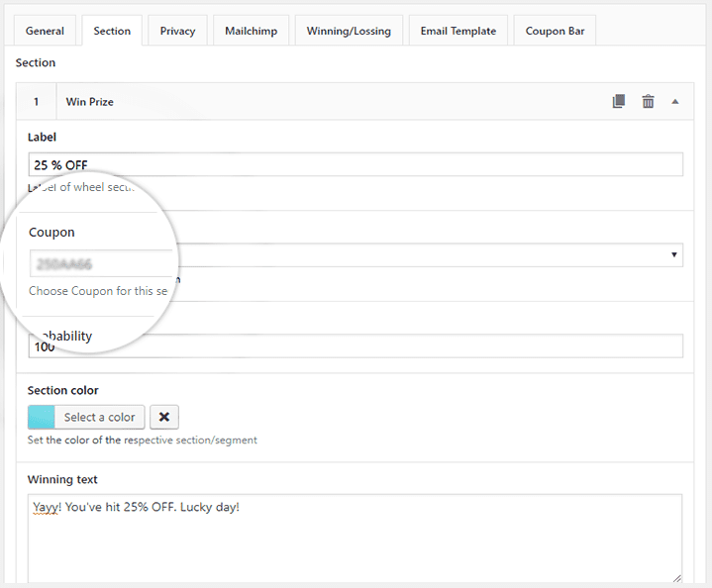Grab the Winning text textarea resize handle
The width and height of the screenshot is (712, 588).
pyautogui.click(x=677, y=578)
